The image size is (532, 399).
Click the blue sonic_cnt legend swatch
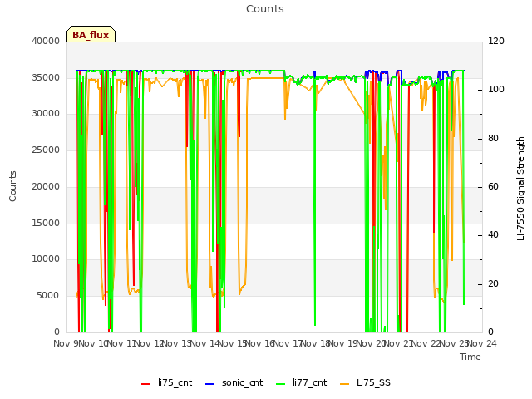click(x=210, y=384)
